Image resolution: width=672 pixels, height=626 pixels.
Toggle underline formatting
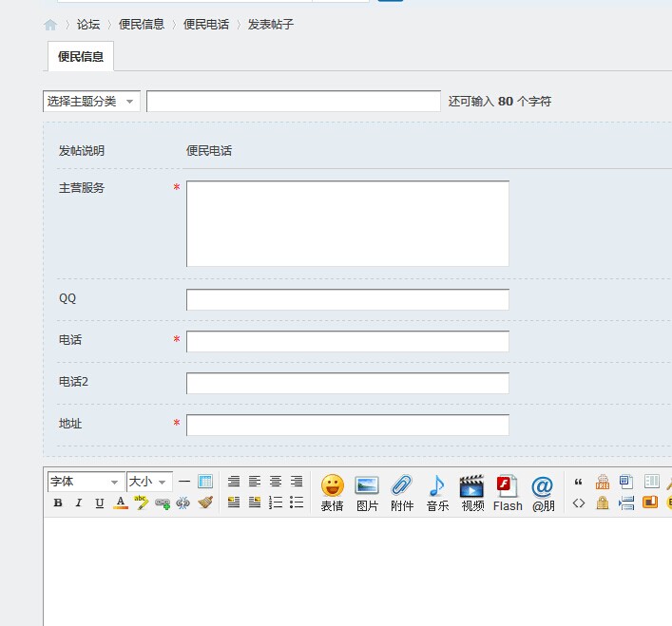click(100, 503)
